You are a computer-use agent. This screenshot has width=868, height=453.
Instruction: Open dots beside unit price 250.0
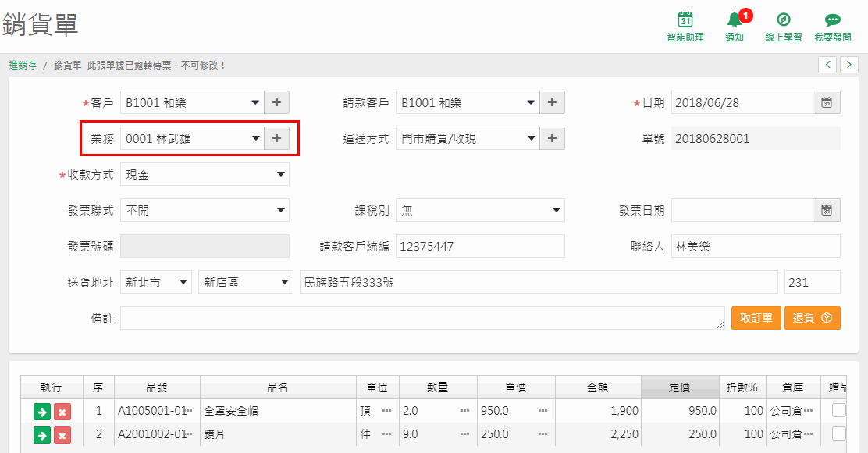click(542, 434)
